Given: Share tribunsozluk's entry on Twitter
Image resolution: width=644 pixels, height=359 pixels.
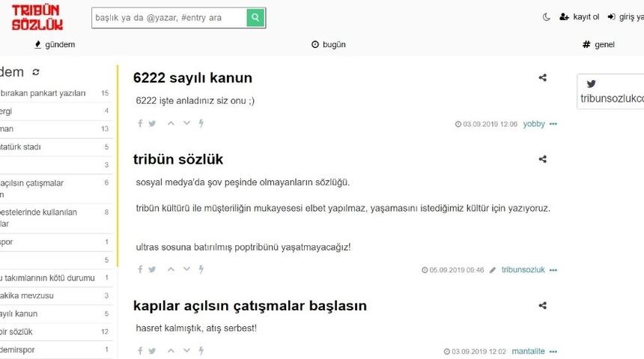Looking at the screenshot, I should click(152, 269).
